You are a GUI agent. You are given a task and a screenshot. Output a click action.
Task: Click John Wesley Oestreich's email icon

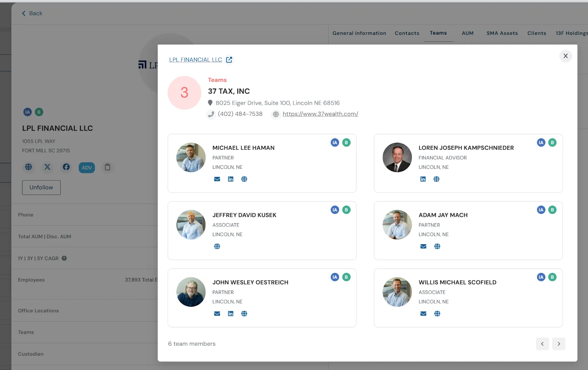[217, 314]
